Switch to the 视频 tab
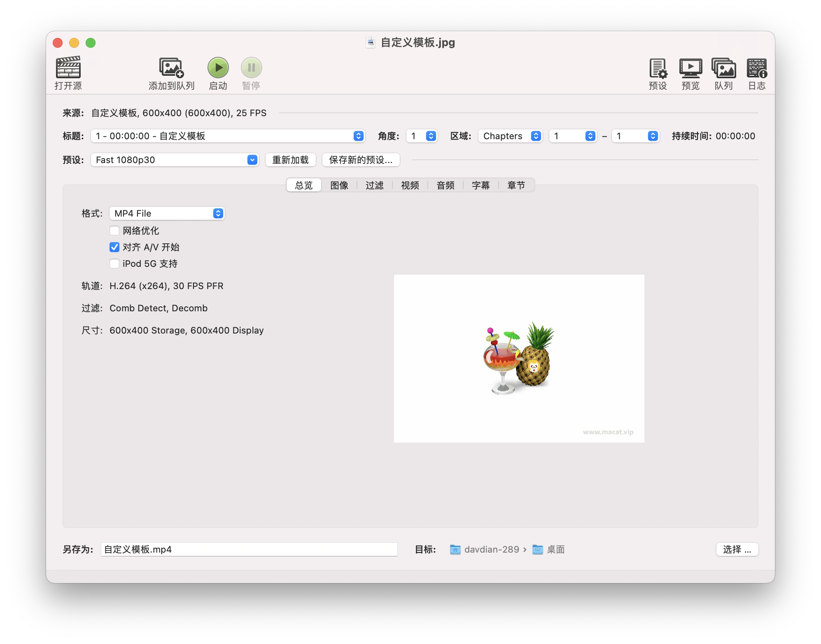821x644 pixels. tap(410, 185)
